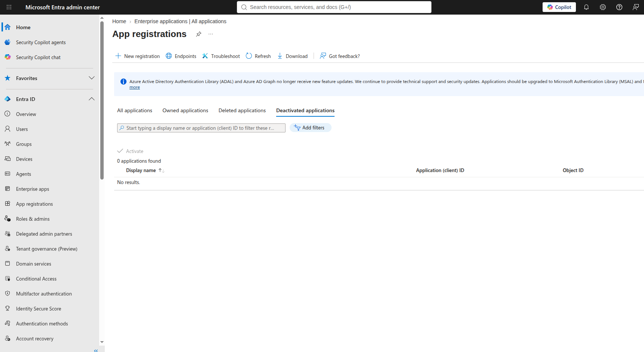Click Troubleshoot tools button

point(221,56)
